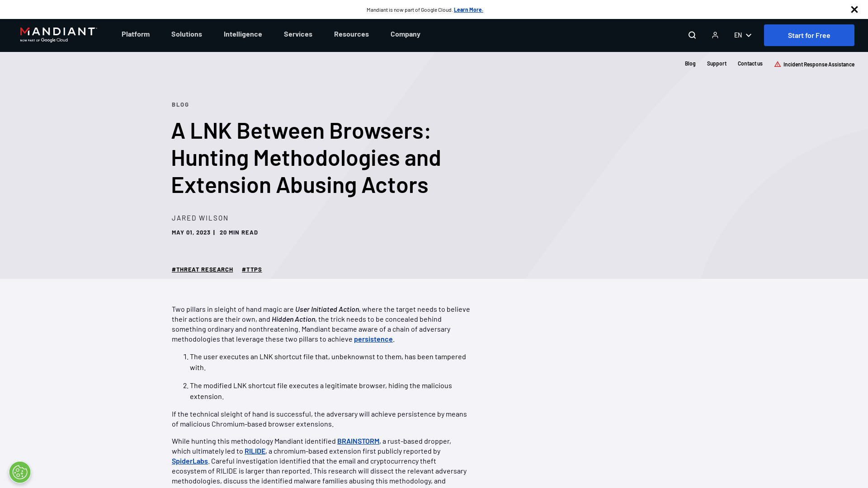Open the Resources dropdown menu
Screen dimensions: 868x488
351,34
